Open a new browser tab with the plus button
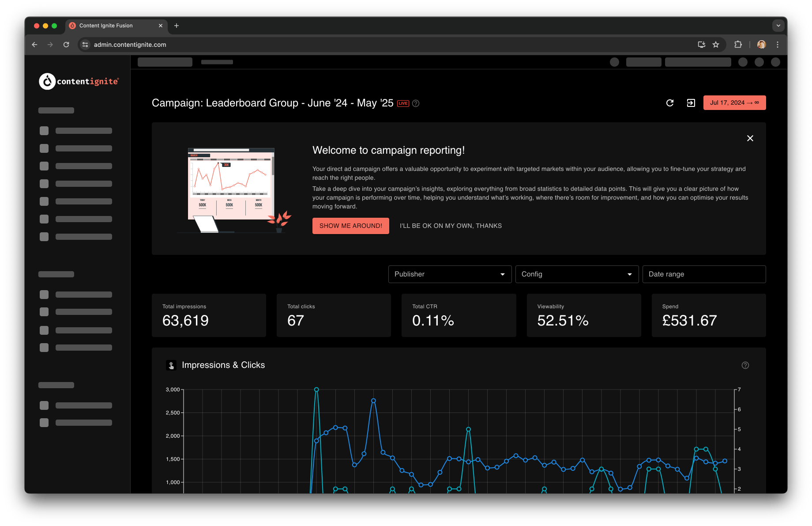 click(x=177, y=26)
